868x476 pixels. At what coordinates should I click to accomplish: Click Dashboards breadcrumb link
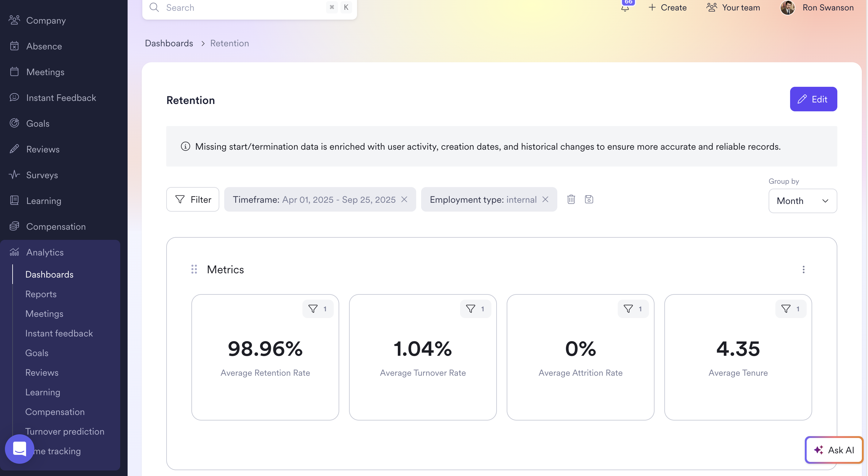pos(169,43)
